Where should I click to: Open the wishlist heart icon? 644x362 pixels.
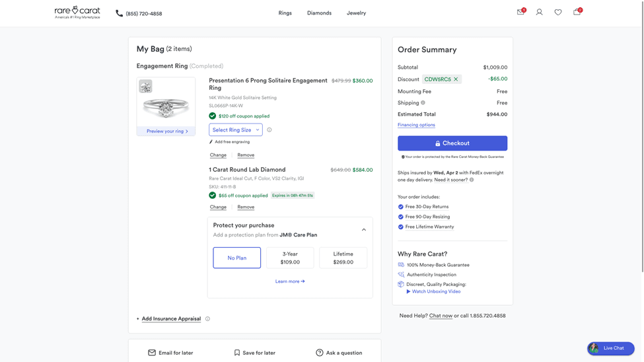point(557,13)
